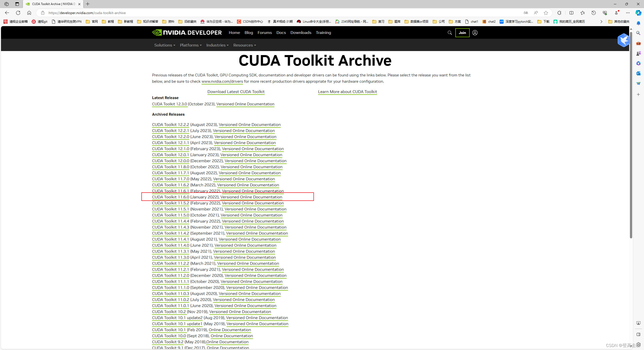Click the browser home icon
This screenshot has width=644, height=350.
click(29, 13)
